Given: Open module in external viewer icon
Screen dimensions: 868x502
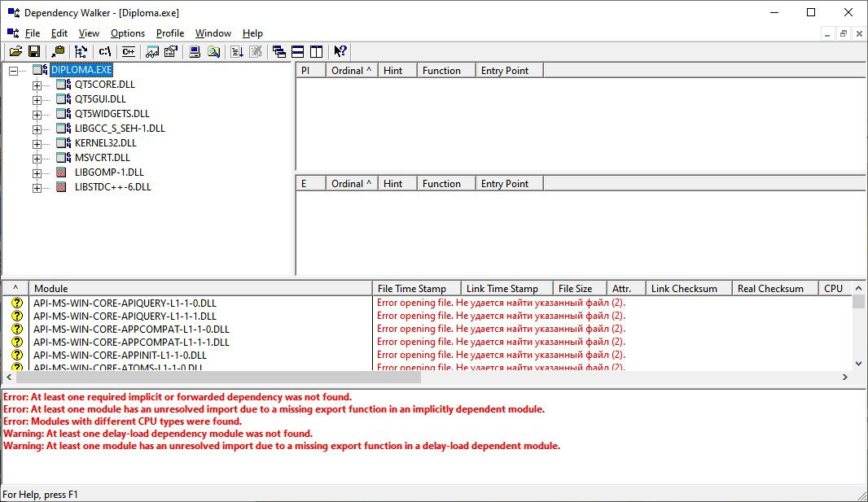Looking at the screenshot, I should [152, 51].
